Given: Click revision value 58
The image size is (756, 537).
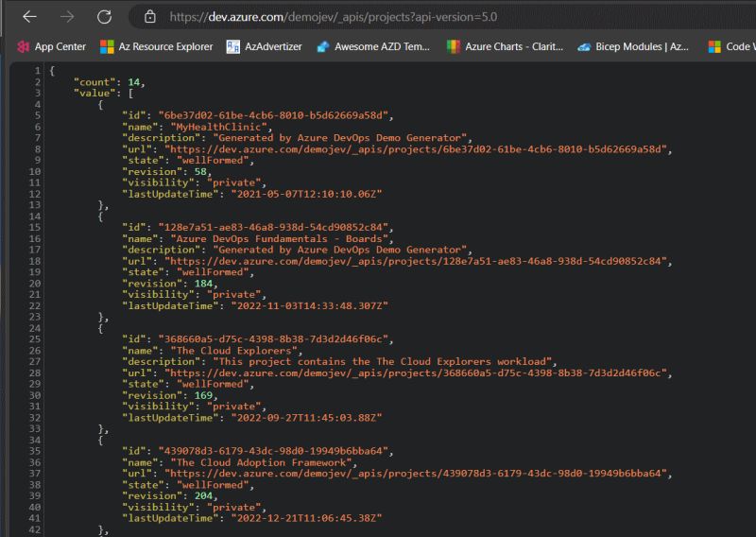Looking at the screenshot, I should point(200,171).
